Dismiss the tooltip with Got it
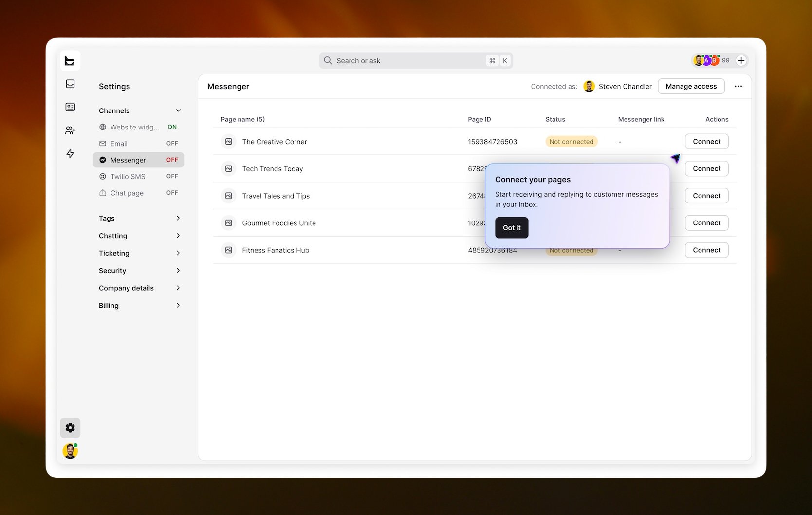 point(512,228)
